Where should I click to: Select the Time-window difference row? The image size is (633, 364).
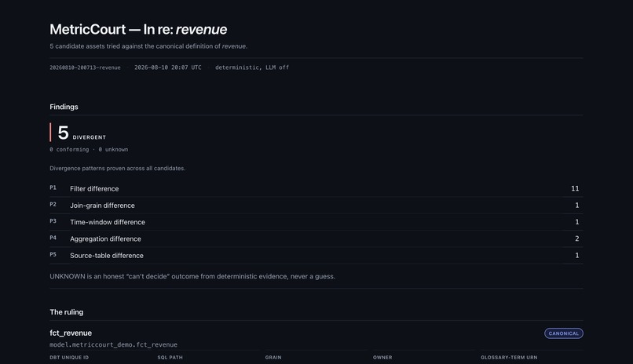click(x=316, y=222)
